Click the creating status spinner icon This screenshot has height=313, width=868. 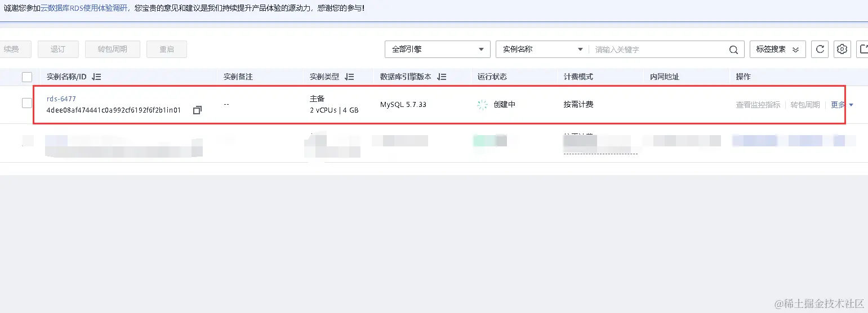[x=482, y=105]
